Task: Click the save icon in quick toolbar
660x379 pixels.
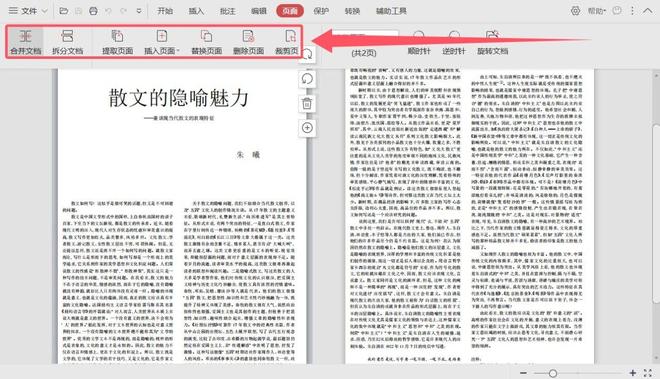Action: click(x=79, y=11)
